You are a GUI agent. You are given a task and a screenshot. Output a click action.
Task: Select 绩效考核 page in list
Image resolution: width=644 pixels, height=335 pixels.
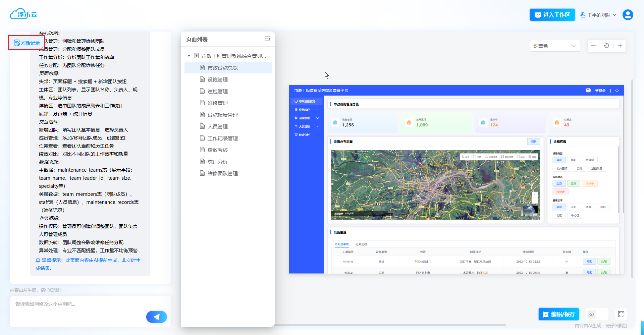pos(217,150)
